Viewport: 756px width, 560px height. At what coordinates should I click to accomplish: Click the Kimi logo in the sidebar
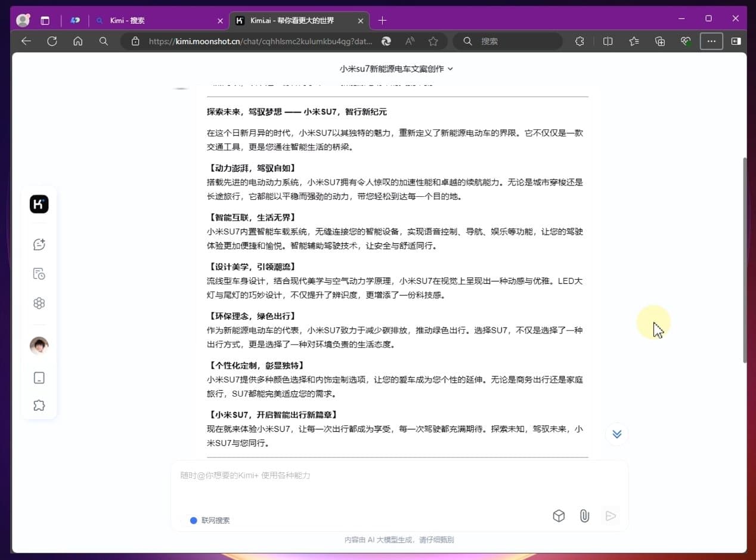(39, 203)
